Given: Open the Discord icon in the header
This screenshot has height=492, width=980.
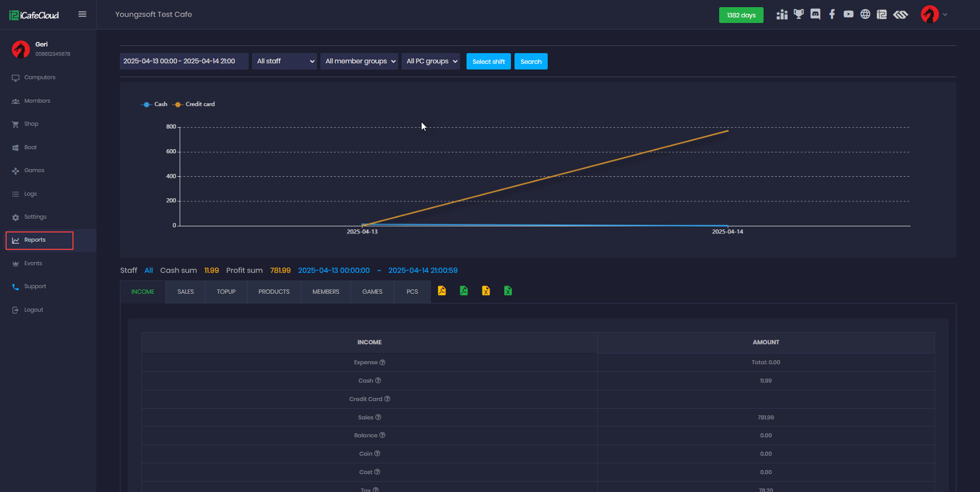Looking at the screenshot, I should (x=815, y=14).
